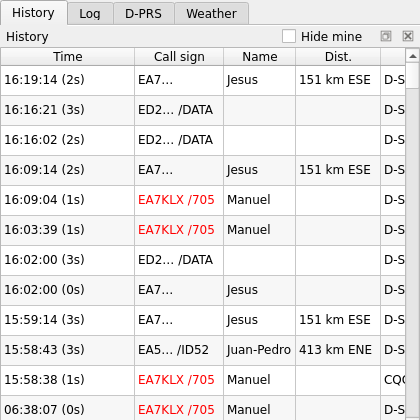Click ED2... /DATA in the 16:16:02 row
This screenshot has height=420, width=420.
click(x=179, y=140)
